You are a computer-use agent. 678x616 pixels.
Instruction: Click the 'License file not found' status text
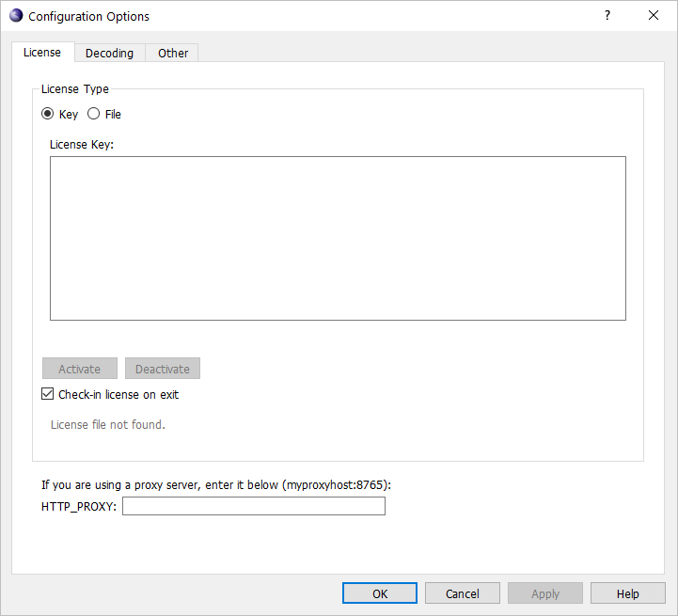pyautogui.click(x=107, y=424)
